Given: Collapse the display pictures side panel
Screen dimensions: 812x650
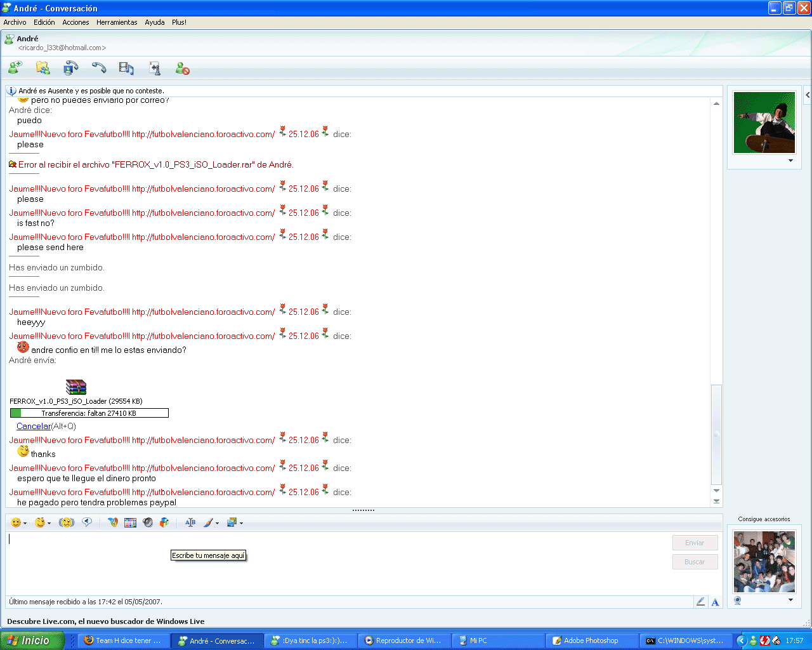Looking at the screenshot, I should (x=808, y=95).
